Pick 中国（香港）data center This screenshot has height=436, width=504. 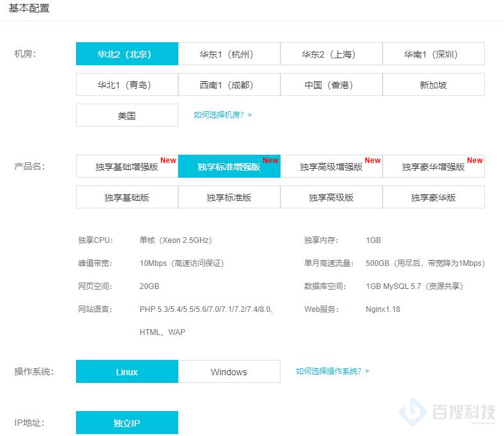[332, 84]
